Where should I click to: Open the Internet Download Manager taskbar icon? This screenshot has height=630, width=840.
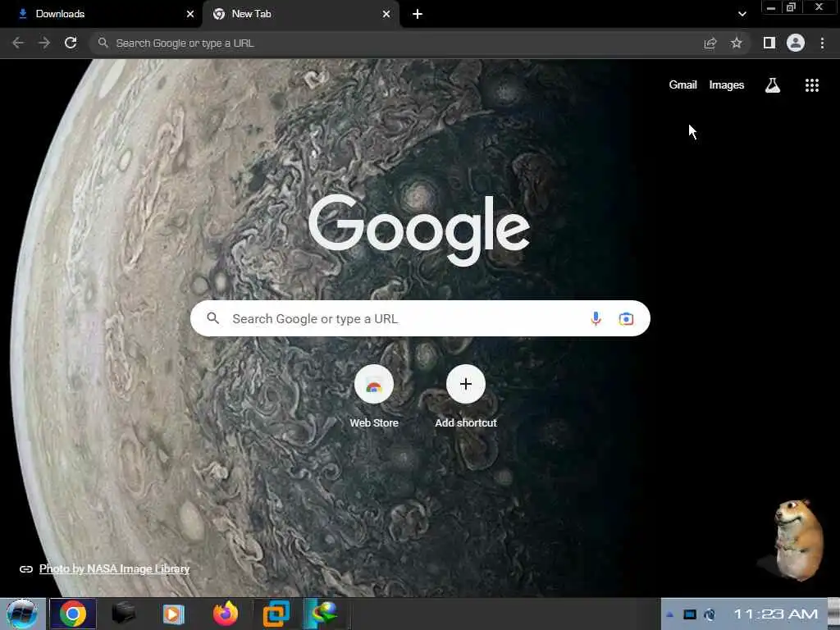[325, 614]
